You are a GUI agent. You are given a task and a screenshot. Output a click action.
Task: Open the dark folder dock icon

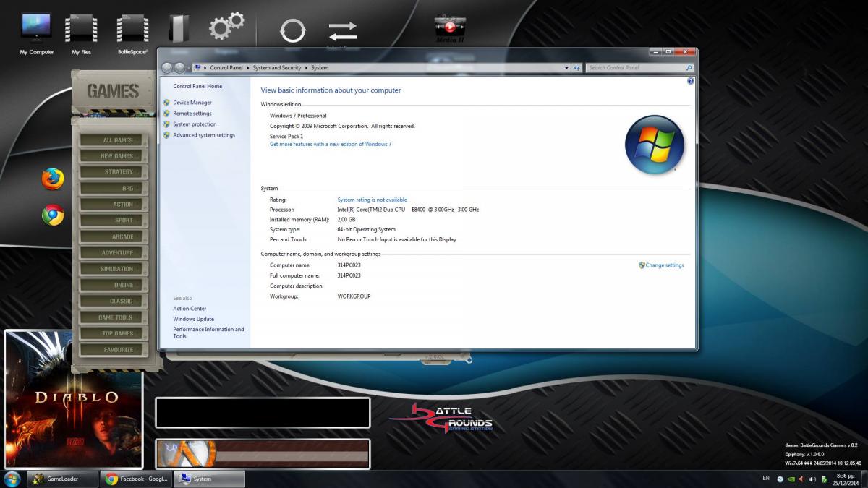coord(178,29)
